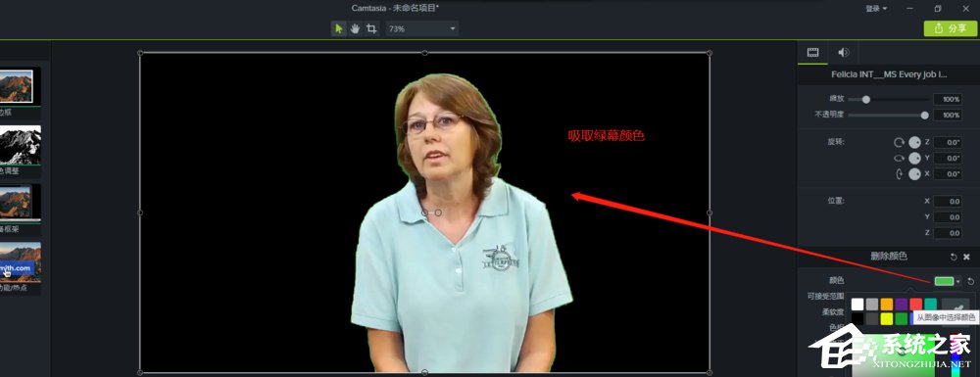Viewport: 980px width, 377px height.
Task: Click the rotation X 0.0° field
Action: (x=948, y=174)
